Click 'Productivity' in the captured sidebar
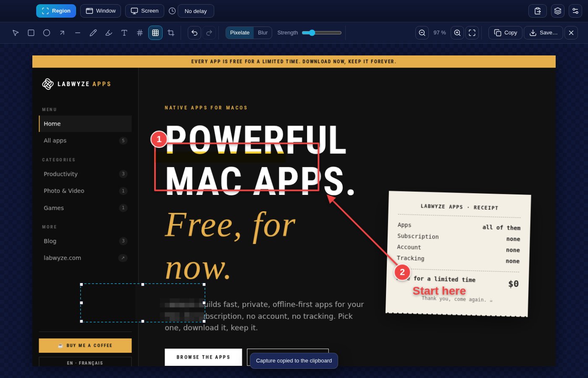Image resolution: width=588 pixels, height=378 pixels. click(x=85, y=174)
